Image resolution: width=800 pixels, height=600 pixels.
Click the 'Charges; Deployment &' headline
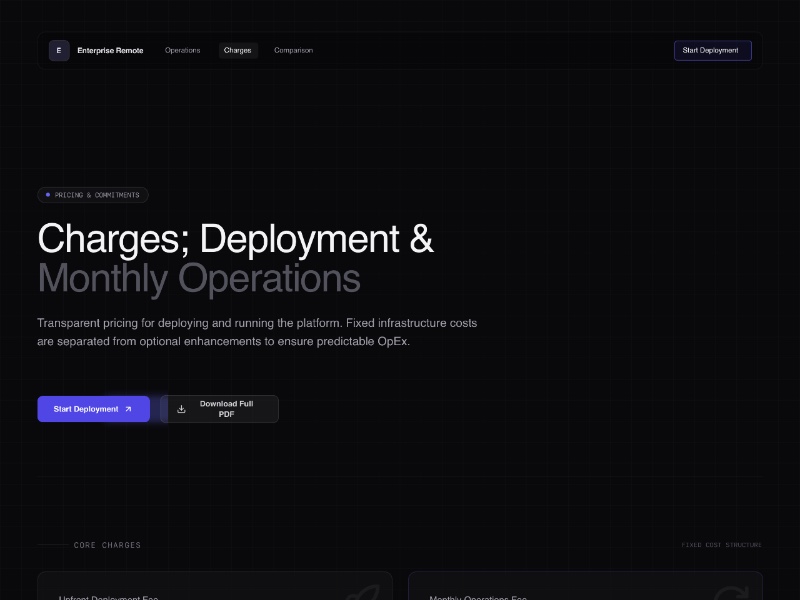[x=235, y=240]
